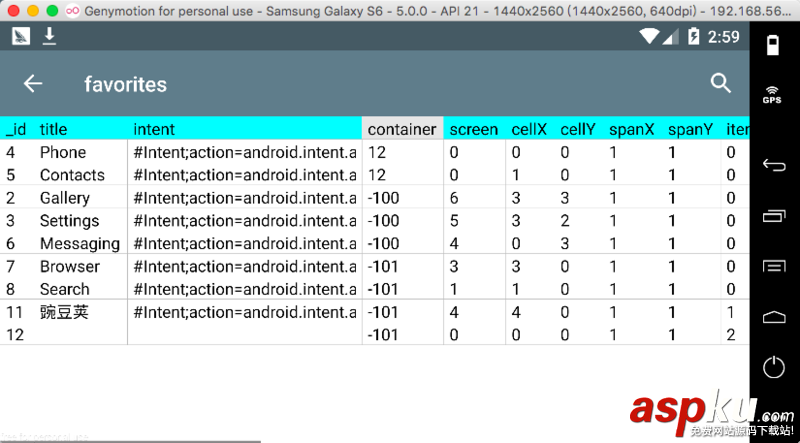Screen dimensions: 800x443
Task: Tap the download notification icon in status bar
Action: (x=49, y=36)
